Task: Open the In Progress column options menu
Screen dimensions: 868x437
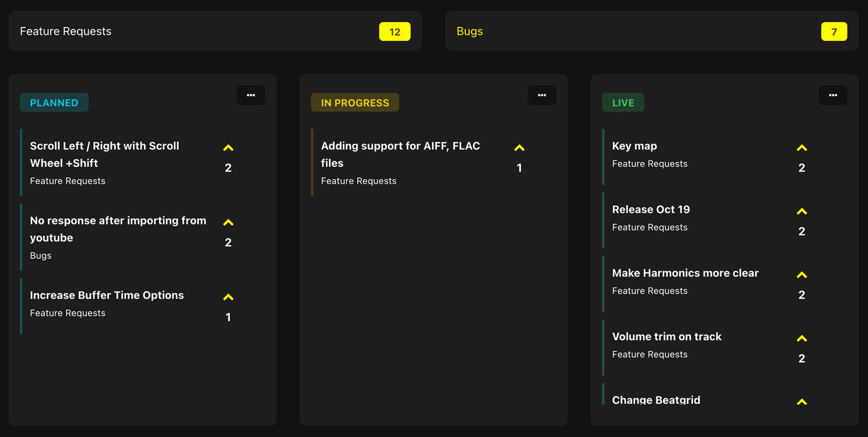Action: tap(542, 95)
